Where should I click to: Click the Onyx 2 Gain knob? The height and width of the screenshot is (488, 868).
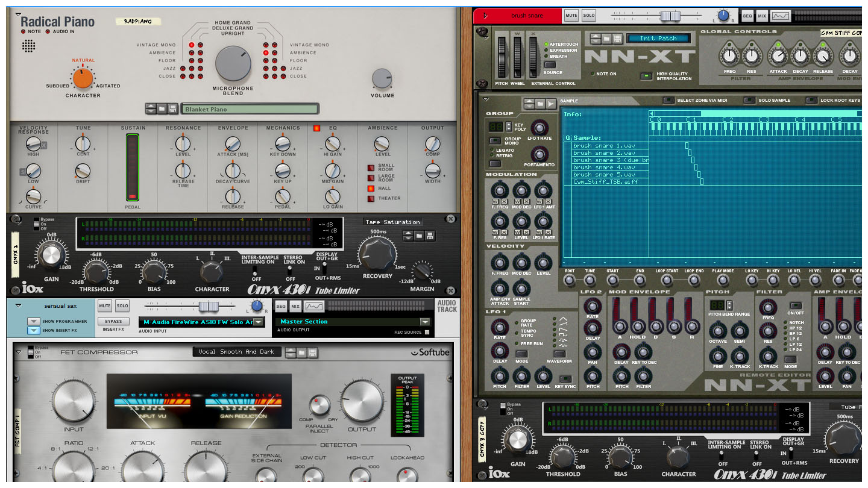tap(51, 255)
